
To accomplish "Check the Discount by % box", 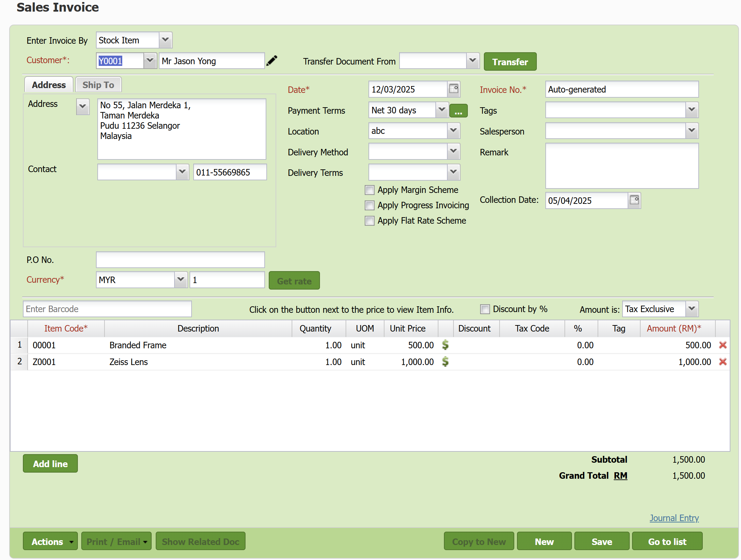I will (485, 309).
